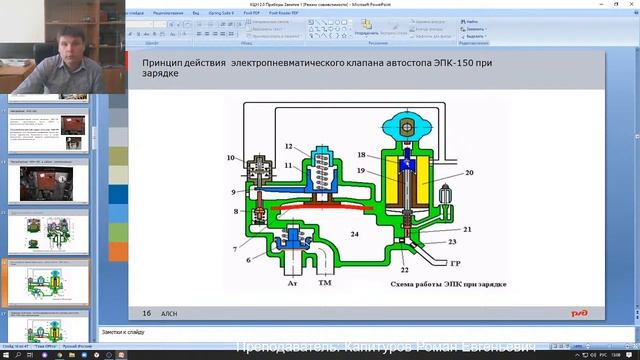Click the slide panel scrollbar thumb

[95, 138]
